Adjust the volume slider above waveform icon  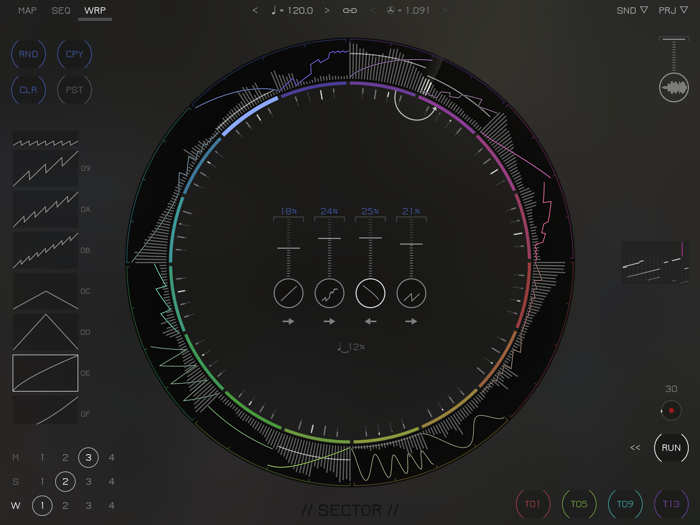click(x=674, y=40)
